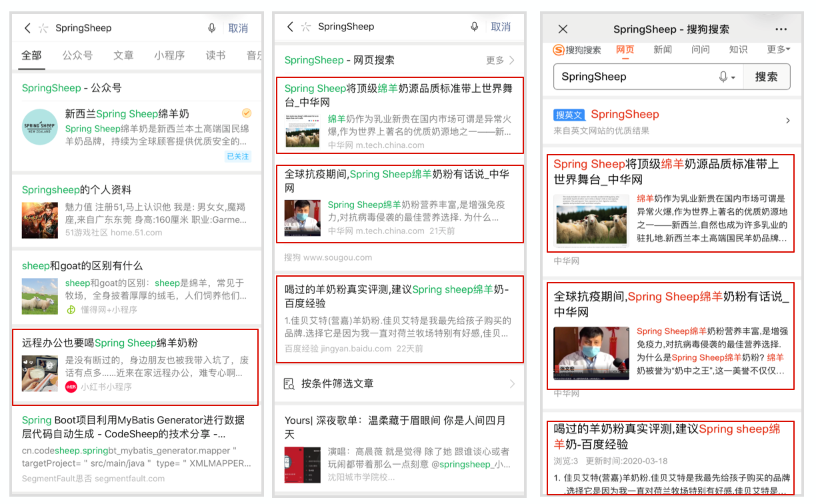Tap 来自英文网站的优质结果 text
Viewport: 816px width, 504px height.
point(601,131)
